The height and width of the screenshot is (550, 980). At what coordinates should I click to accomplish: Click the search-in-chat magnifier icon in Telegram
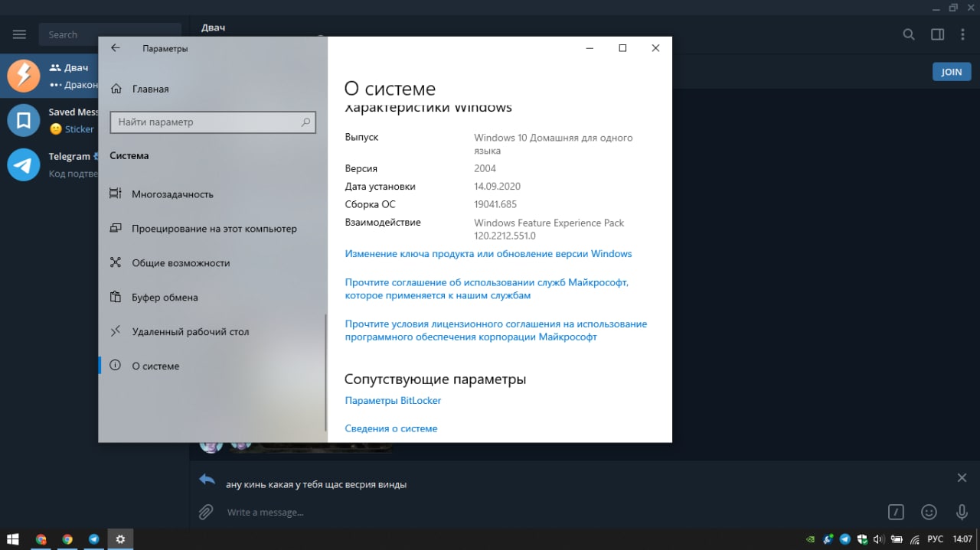click(x=909, y=34)
